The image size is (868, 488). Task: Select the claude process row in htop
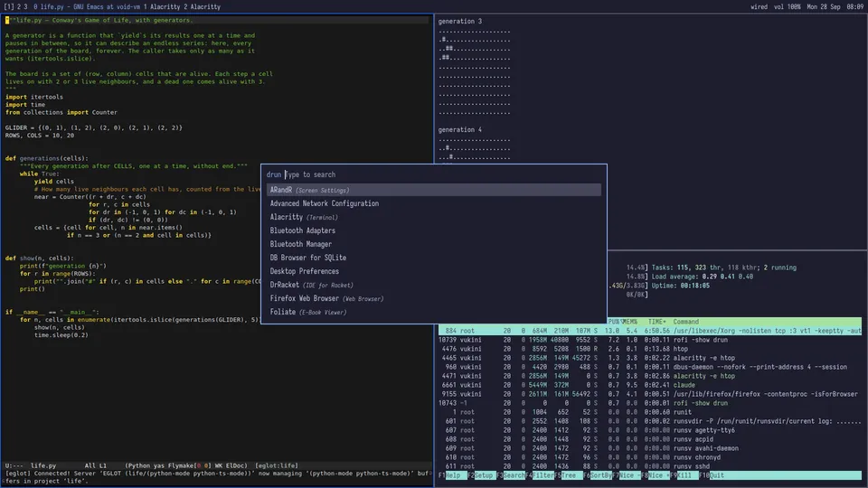coord(650,385)
